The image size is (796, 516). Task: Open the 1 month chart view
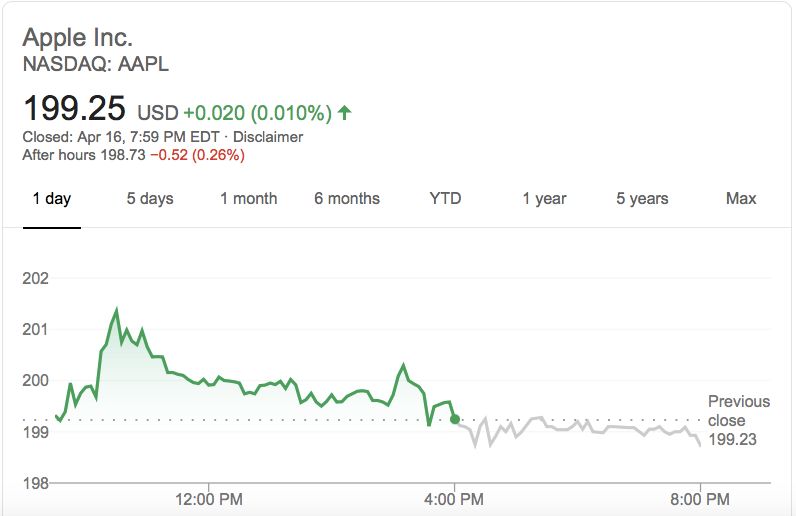[x=248, y=198]
